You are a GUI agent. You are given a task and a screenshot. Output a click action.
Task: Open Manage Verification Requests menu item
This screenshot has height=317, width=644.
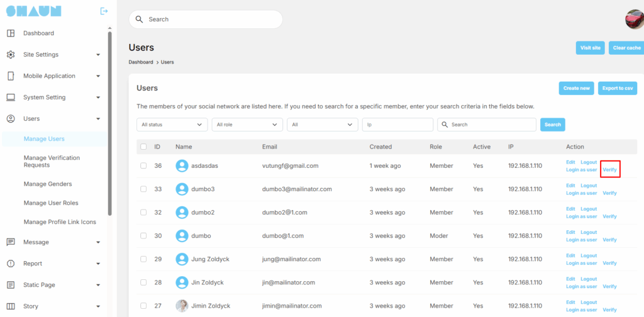52,161
